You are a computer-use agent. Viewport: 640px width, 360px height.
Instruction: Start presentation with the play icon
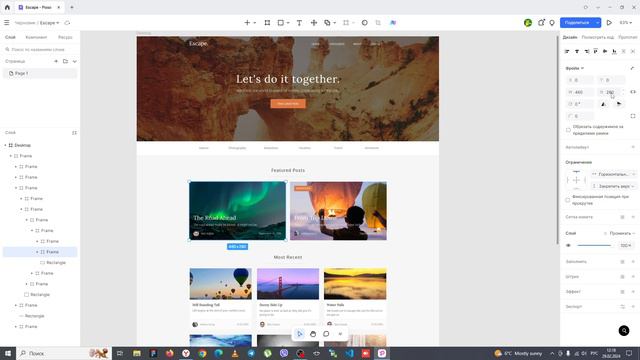[x=609, y=23]
